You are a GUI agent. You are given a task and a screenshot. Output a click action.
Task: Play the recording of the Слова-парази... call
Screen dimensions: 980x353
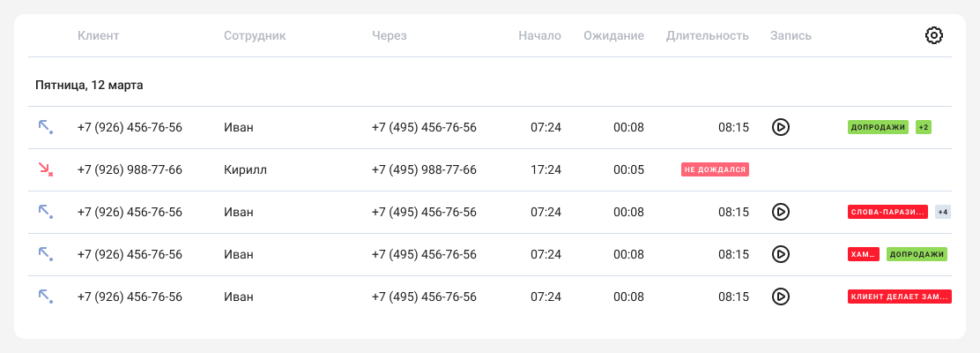pos(780,212)
